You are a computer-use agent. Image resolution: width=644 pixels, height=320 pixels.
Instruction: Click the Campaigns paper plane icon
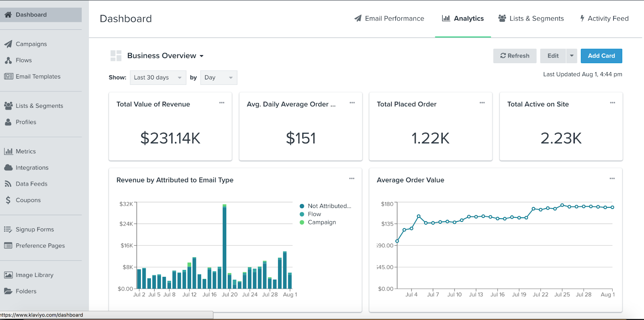tap(8, 44)
